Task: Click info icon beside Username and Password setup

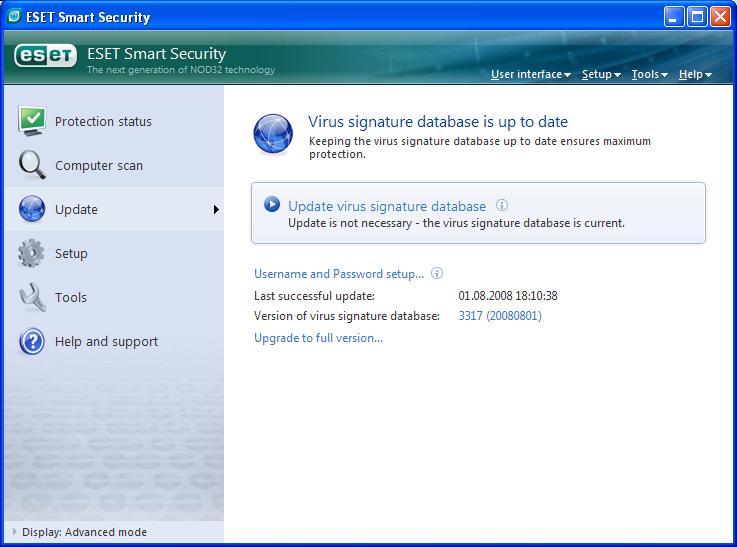Action: [437, 273]
